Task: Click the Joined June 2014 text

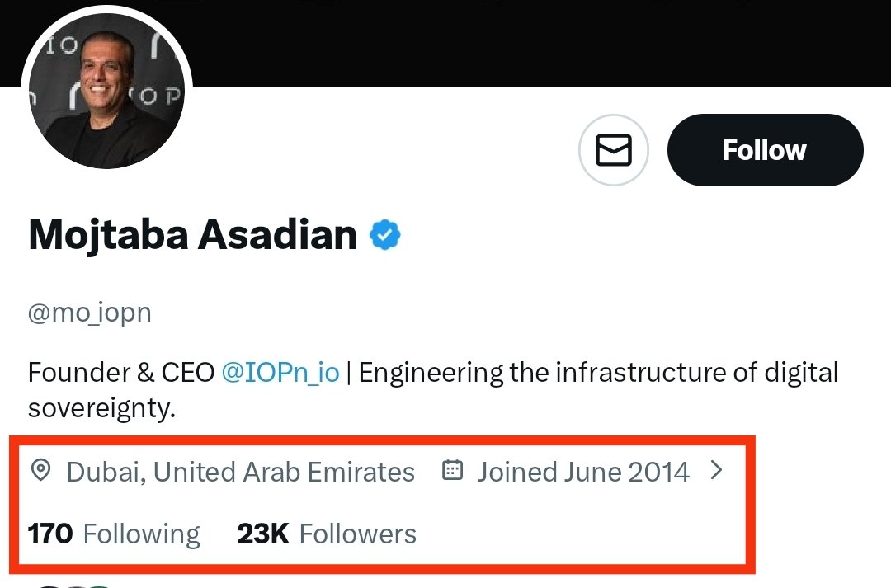Action: (582, 472)
